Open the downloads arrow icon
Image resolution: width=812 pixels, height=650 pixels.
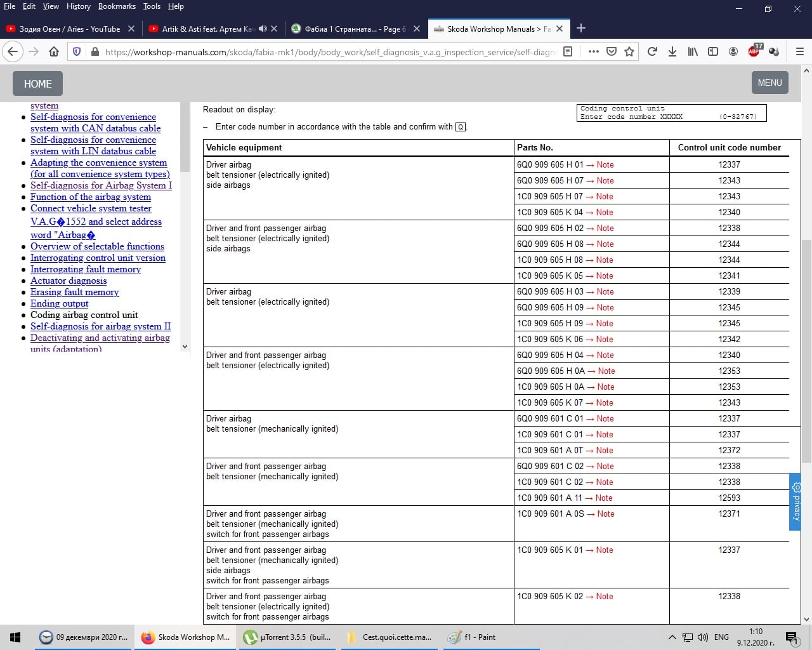[x=672, y=51]
